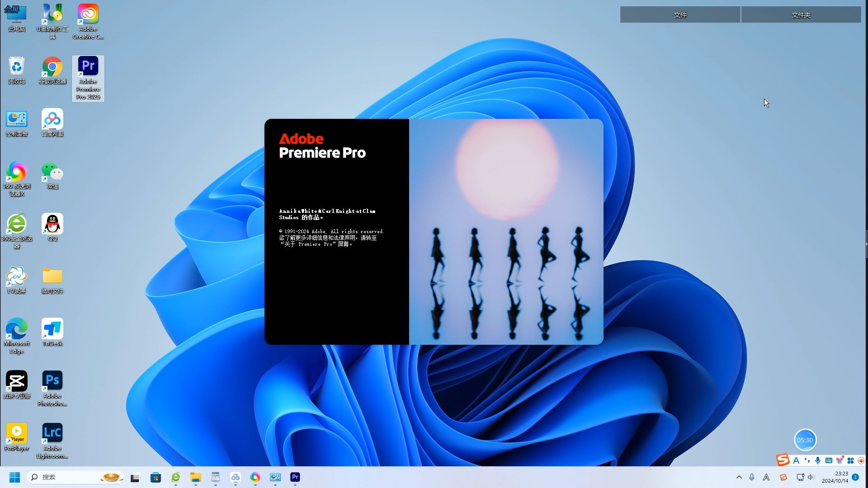This screenshot has height=488, width=868.
Task: Select the 回收站 recycle bin icon
Action: pos(17,70)
